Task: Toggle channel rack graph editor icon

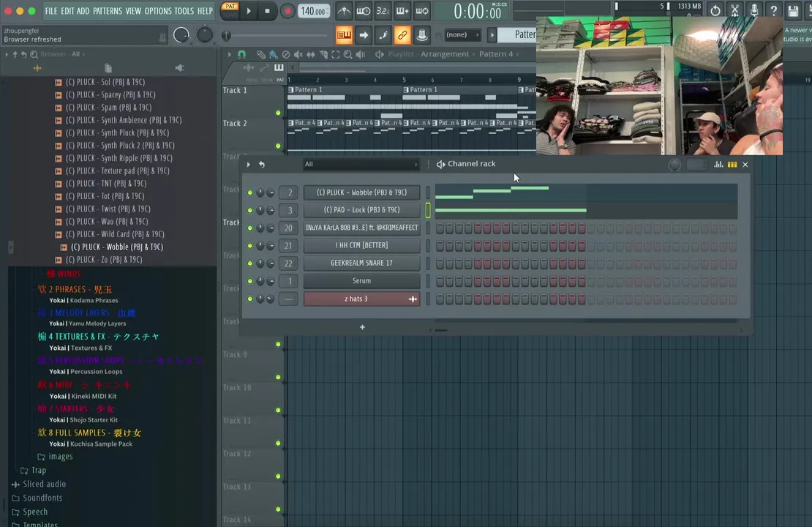Action: pyautogui.click(x=718, y=164)
